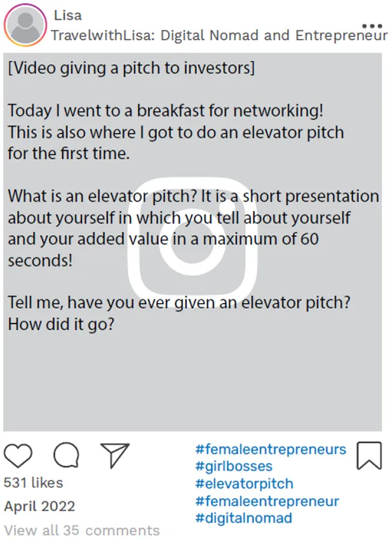Show the list of 531 likes

(33, 483)
